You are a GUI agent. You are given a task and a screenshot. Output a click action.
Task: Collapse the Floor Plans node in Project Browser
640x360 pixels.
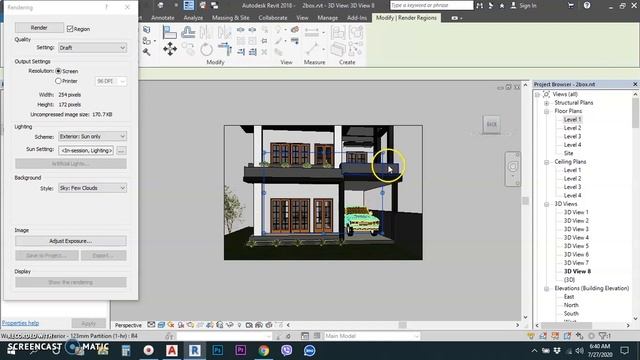coord(547,111)
